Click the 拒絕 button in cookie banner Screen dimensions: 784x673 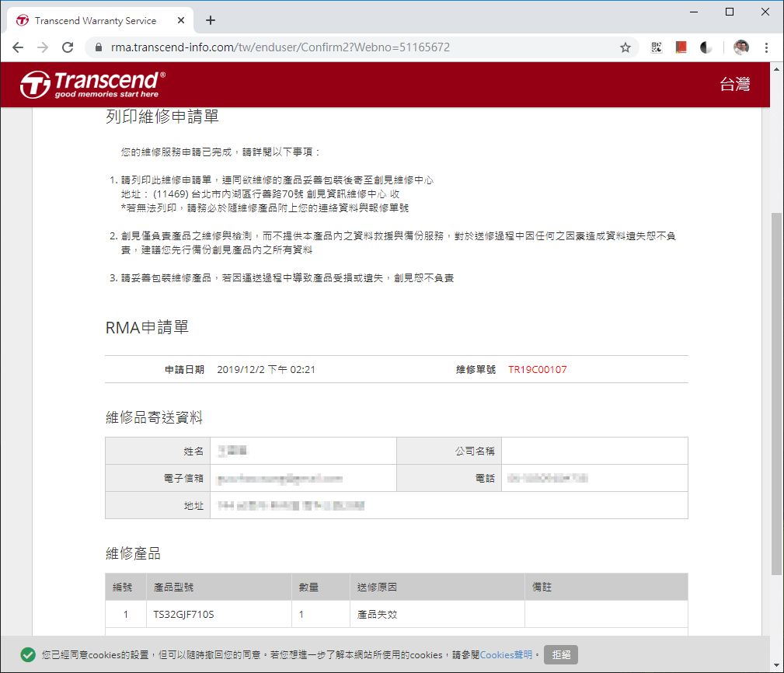click(561, 655)
